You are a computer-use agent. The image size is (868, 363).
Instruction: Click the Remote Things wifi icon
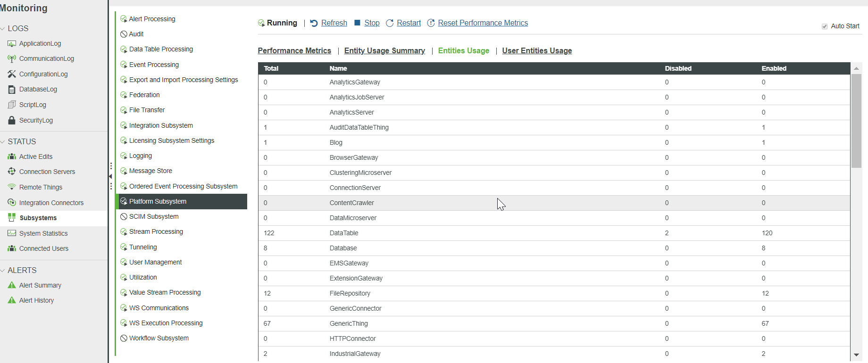[x=12, y=187]
